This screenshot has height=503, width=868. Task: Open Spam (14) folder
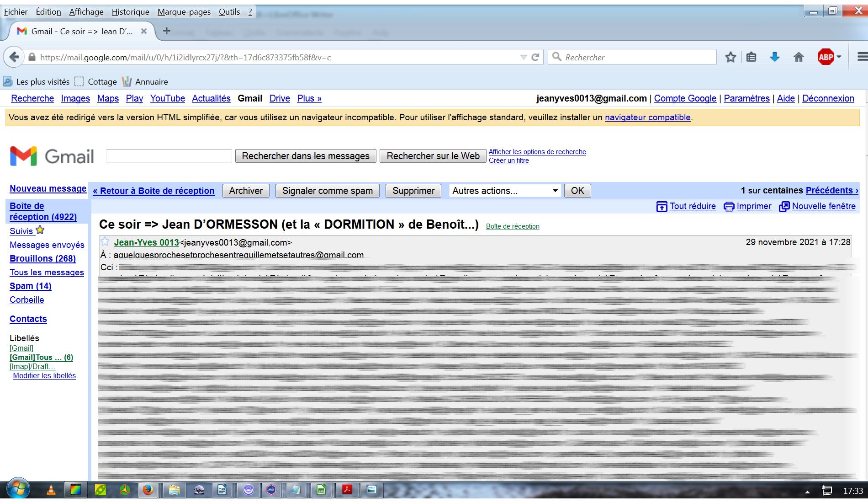30,286
